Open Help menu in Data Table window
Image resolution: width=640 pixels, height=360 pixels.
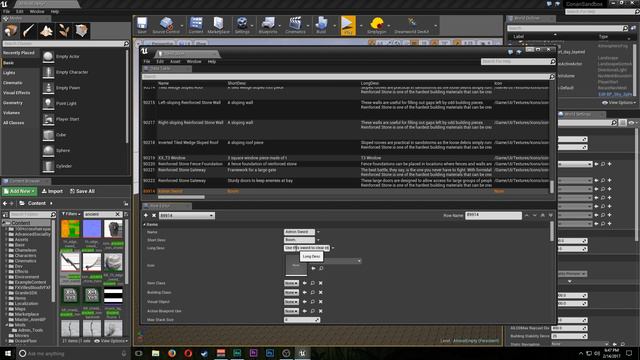pyautogui.click(x=212, y=62)
